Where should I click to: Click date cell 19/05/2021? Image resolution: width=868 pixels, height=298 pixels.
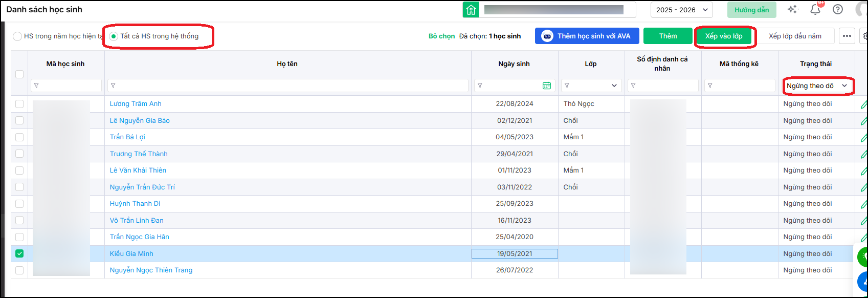click(x=515, y=253)
